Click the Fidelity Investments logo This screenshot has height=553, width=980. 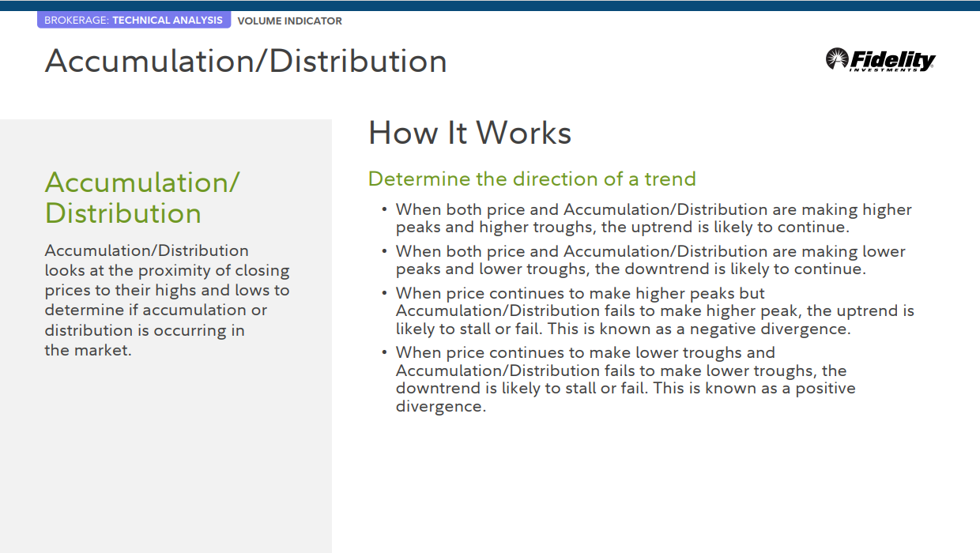880,60
